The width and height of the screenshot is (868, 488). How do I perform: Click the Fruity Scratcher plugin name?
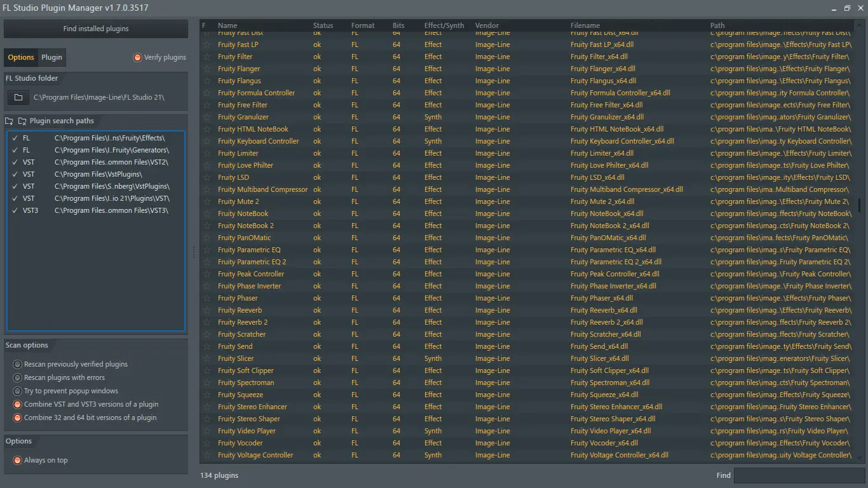(x=242, y=334)
